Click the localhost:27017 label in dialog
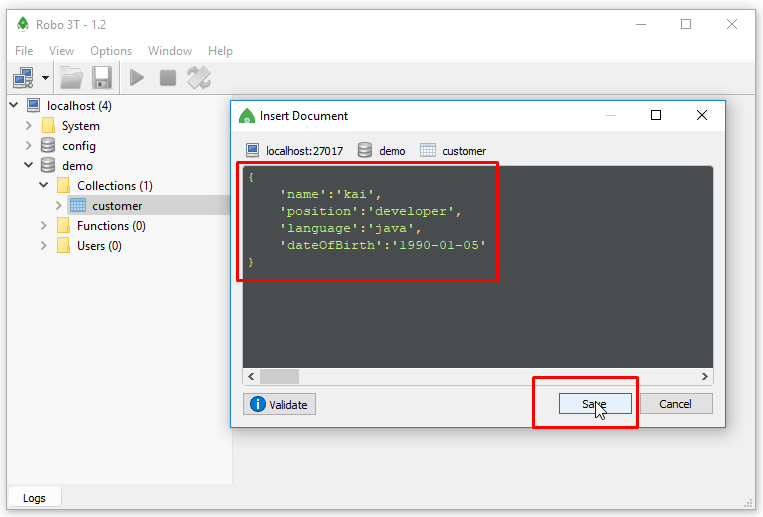763x517 pixels. click(304, 151)
